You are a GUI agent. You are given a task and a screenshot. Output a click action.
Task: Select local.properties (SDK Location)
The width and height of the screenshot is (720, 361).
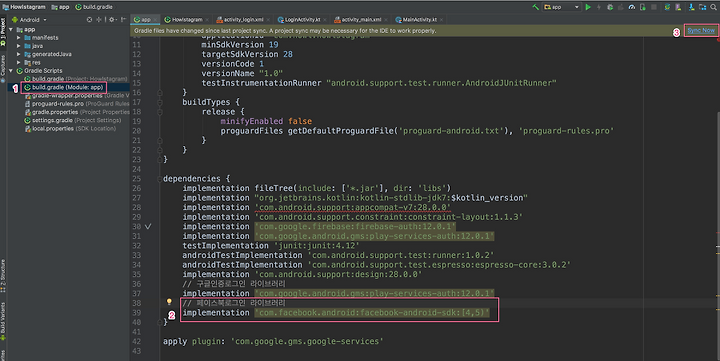click(70, 129)
